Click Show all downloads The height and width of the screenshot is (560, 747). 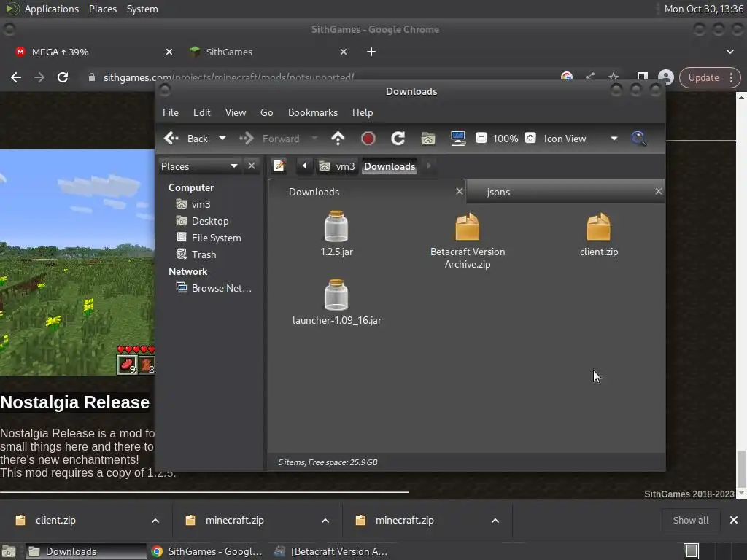tap(691, 521)
